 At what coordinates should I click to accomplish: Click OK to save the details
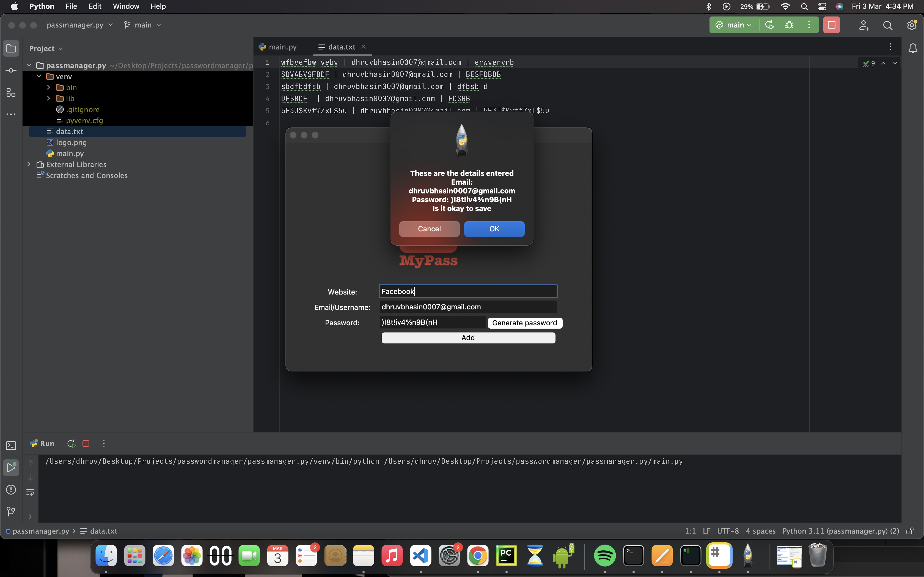point(494,229)
